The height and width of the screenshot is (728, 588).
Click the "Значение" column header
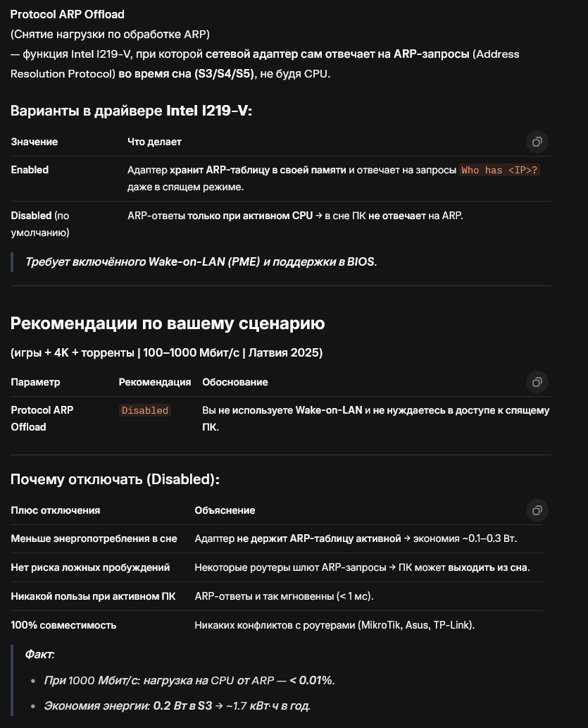(x=35, y=142)
